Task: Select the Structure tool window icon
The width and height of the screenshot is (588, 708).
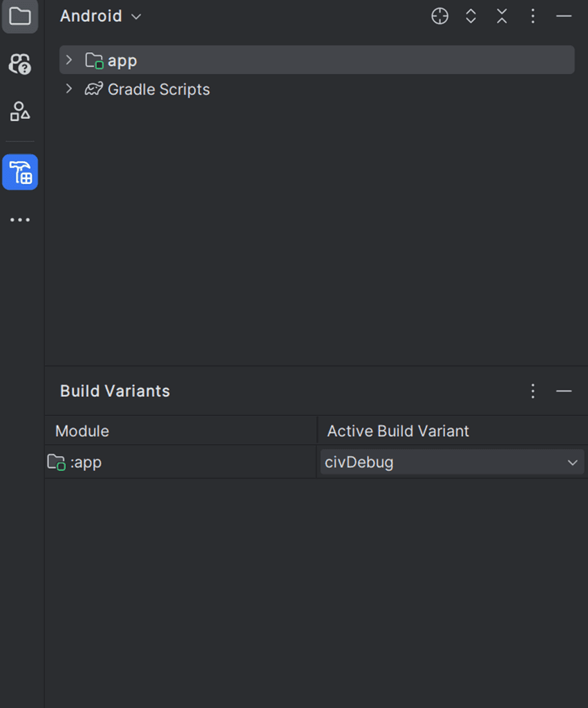Action: [x=19, y=111]
